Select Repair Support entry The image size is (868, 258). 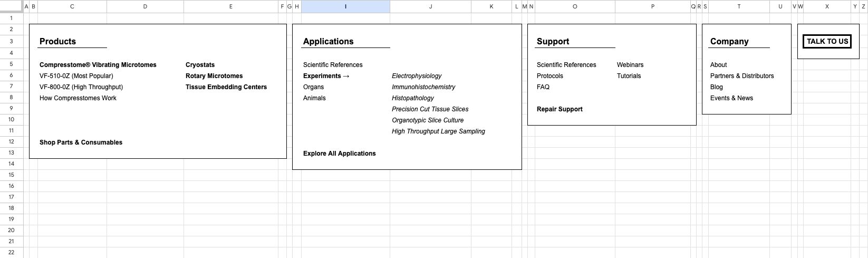click(560, 109)
